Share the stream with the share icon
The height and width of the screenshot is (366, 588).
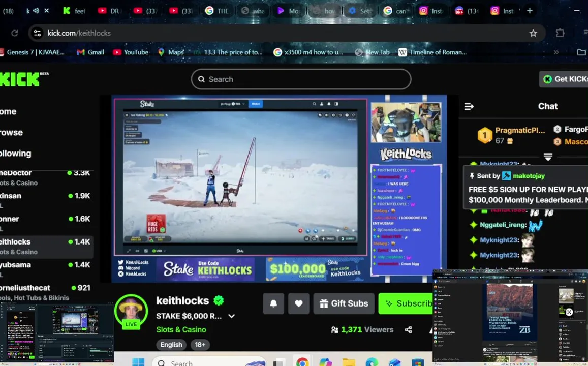(409, 329)
